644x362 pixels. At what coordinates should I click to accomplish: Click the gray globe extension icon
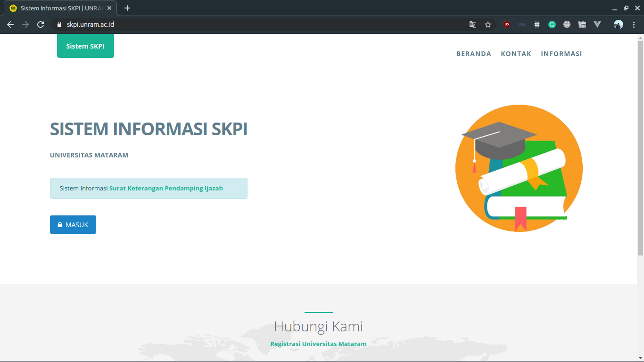pos(567,25)
